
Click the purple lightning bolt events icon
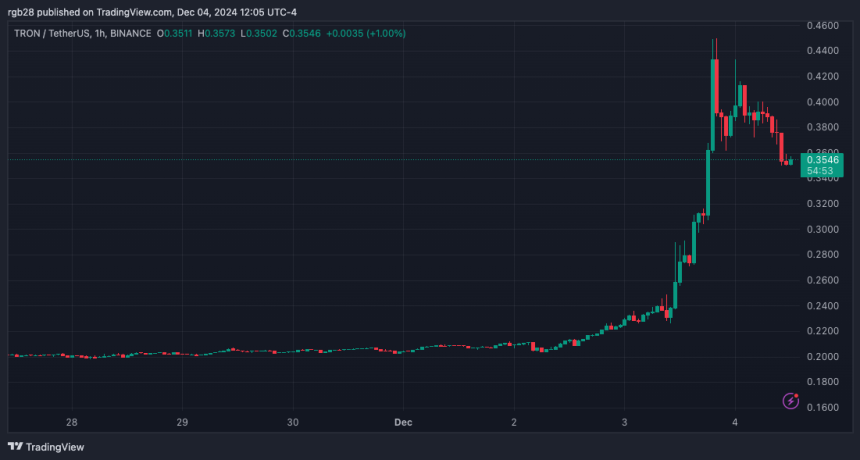(x=790, y=402)
